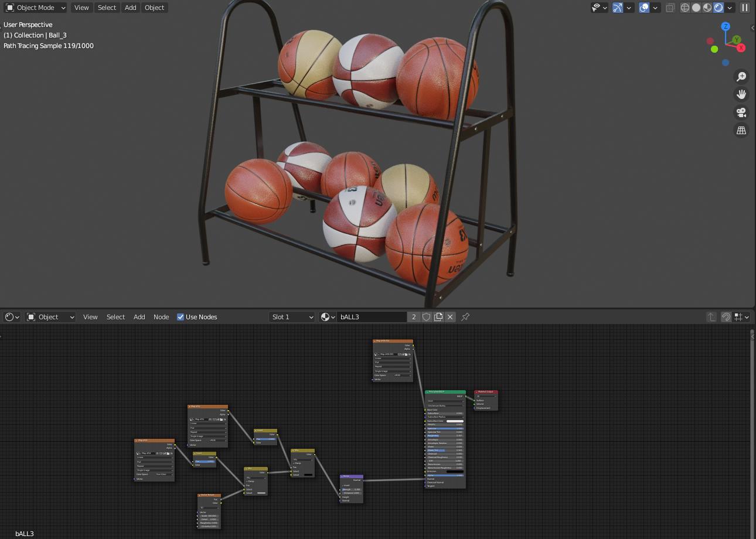Switch to material preview shading

[707, 8]
